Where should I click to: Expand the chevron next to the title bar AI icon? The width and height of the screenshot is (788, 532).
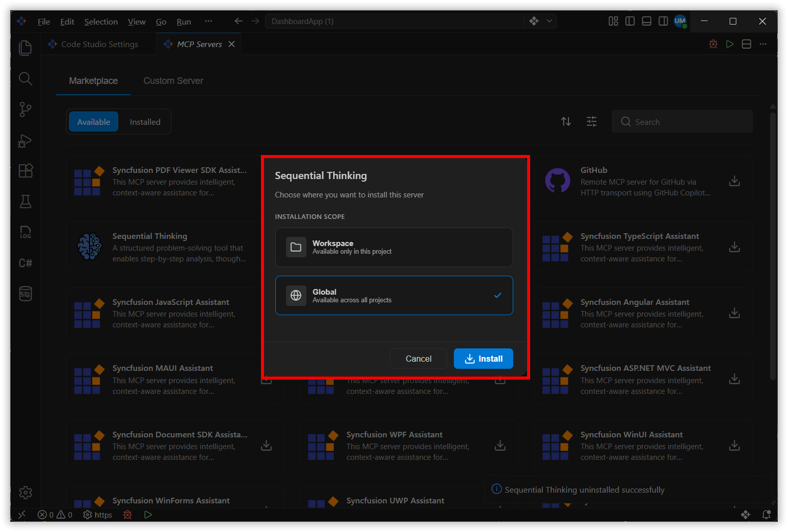pos(549,21)
